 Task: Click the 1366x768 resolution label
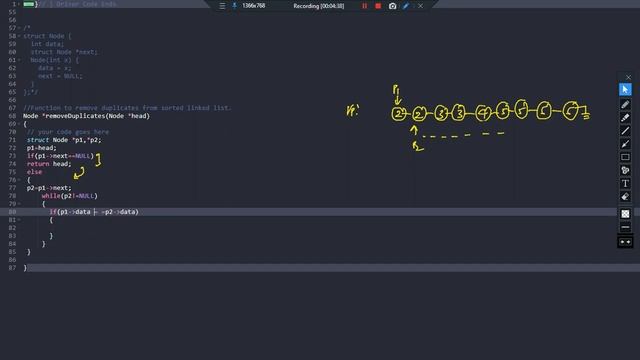253,6
